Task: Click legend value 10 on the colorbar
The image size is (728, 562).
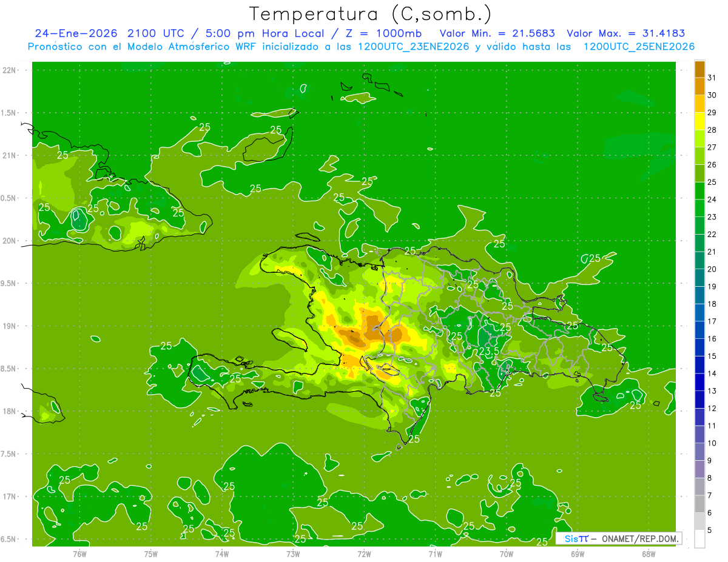Action: point(712,443)
